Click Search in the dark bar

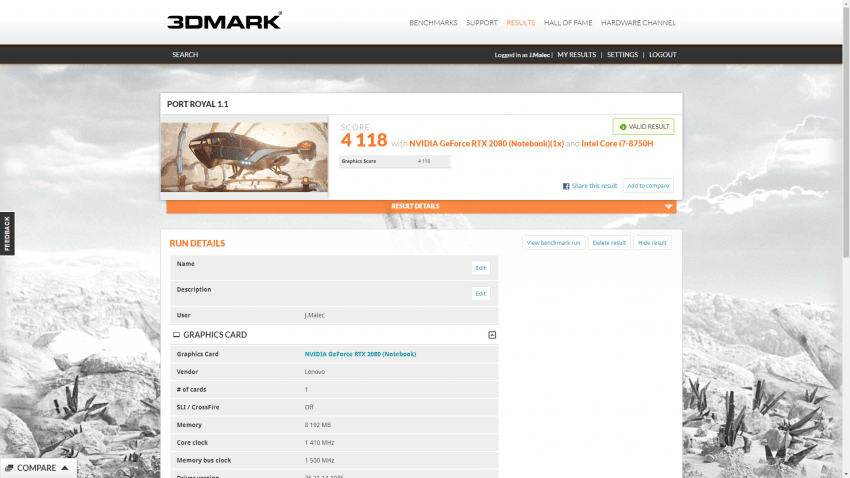click(185, 55)
